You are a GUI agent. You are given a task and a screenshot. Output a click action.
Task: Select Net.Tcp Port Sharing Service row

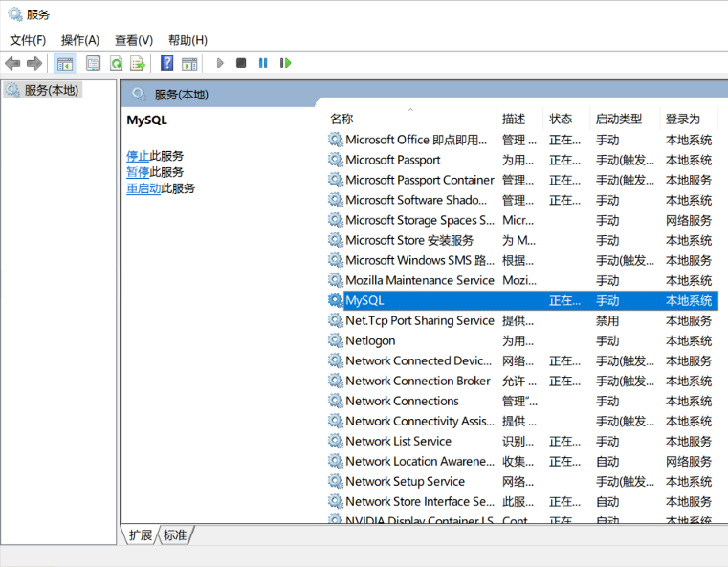click(x=522, y=320)
